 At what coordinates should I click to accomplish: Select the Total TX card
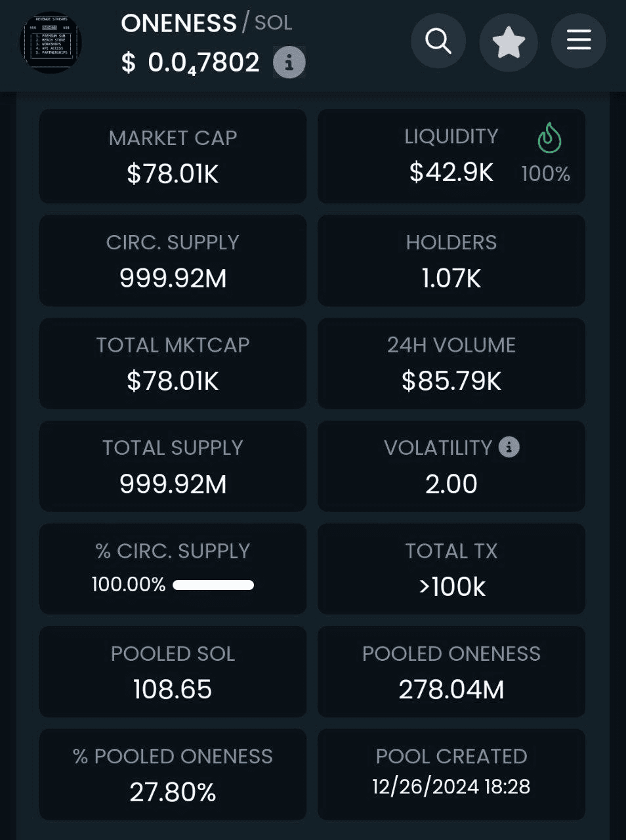coord(451,569)
